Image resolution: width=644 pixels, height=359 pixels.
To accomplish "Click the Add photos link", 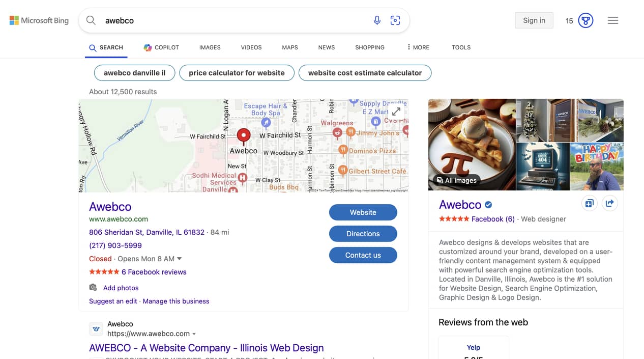I will click(121, 288).
